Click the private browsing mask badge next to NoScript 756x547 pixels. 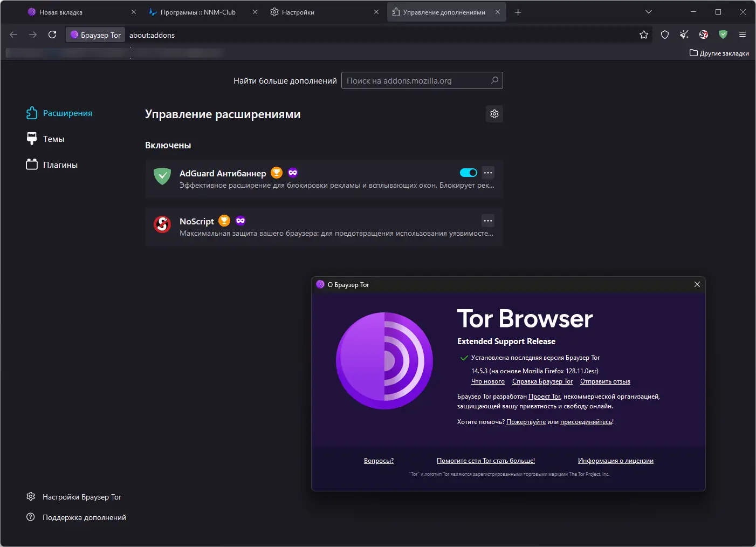click(x=240, y=221)
